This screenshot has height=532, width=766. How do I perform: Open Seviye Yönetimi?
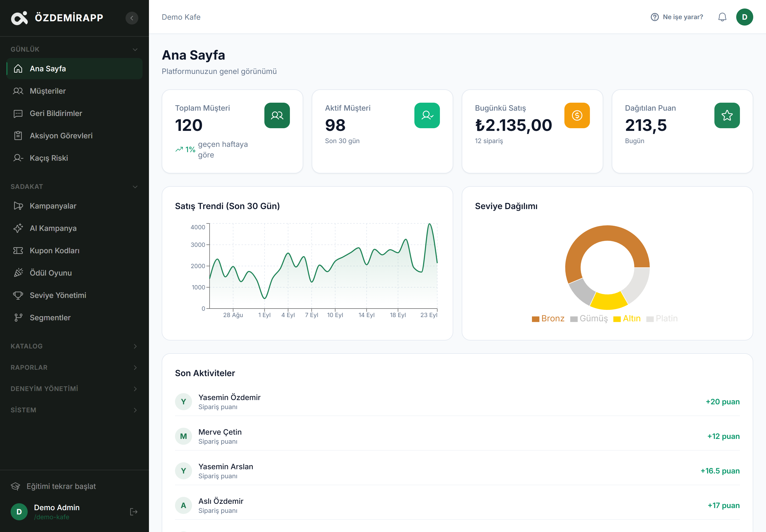click(x=74, y=295)
